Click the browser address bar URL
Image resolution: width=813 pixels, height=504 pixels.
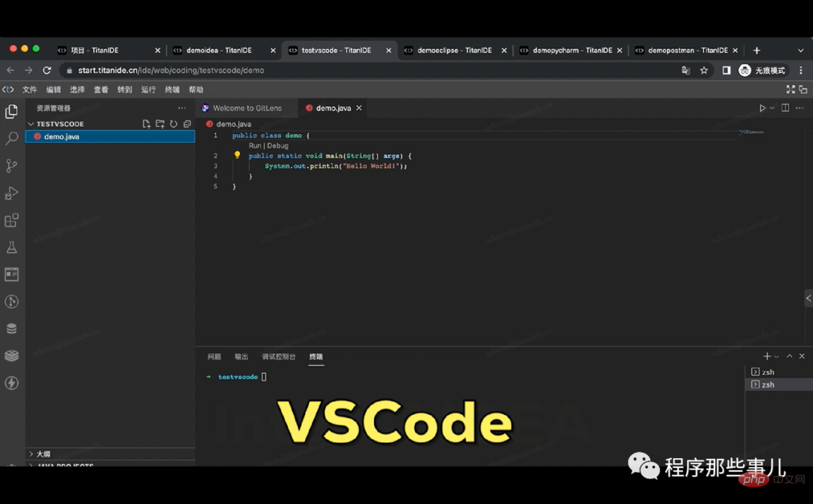[x=171, y=71]
